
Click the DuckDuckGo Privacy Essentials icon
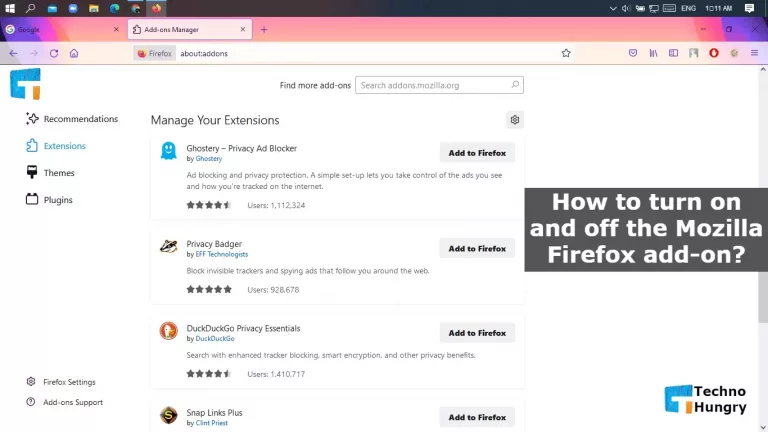pos(168,331)
